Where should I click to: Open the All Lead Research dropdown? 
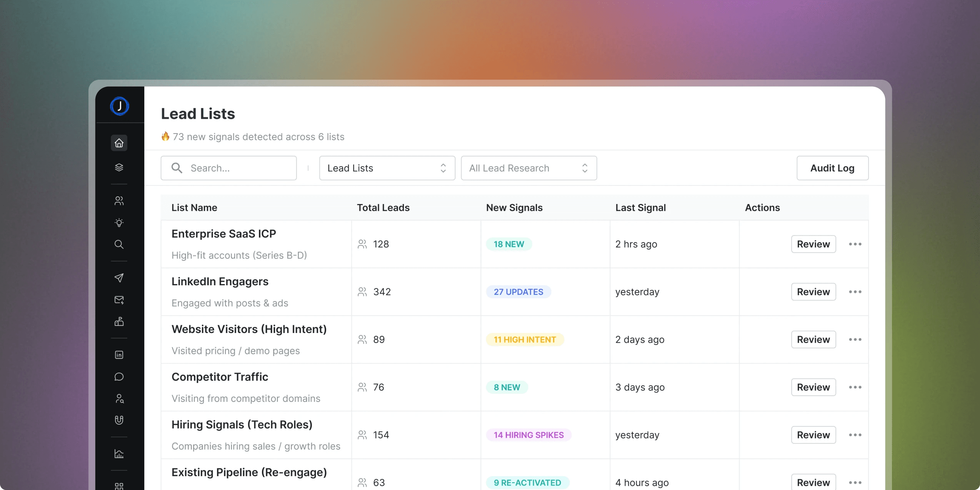tap(528, 168)
